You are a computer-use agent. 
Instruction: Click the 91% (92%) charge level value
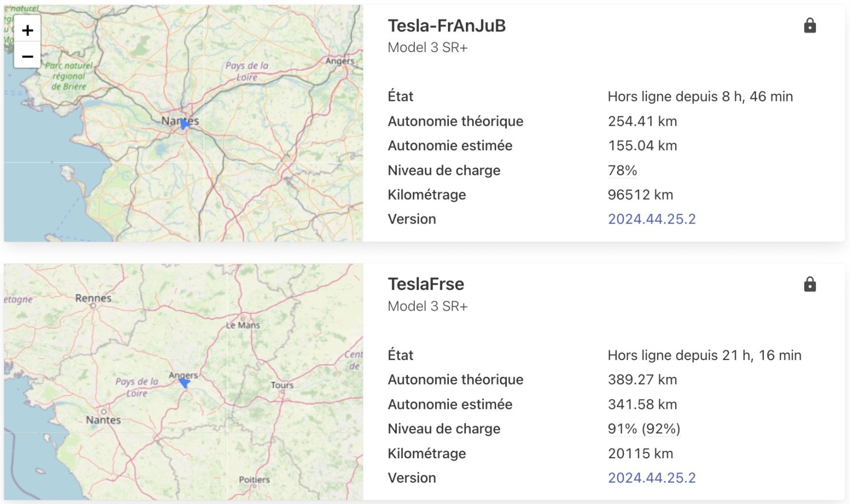(x=644, y=429)
